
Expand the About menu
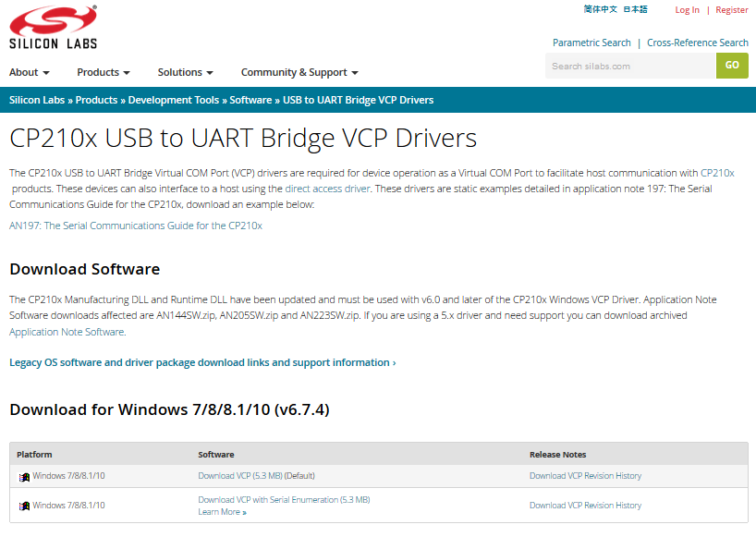coord(29,72)
